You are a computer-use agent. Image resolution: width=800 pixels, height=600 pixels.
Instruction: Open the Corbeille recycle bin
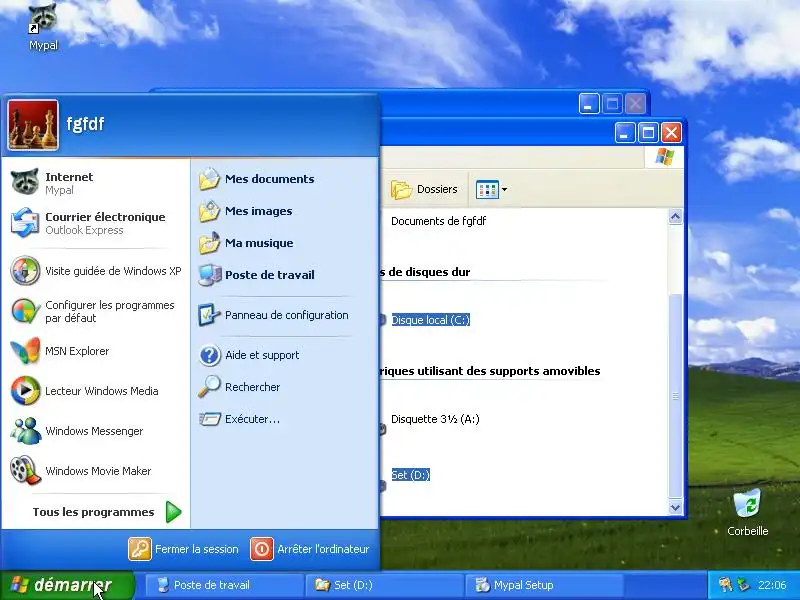click(747, 512)
